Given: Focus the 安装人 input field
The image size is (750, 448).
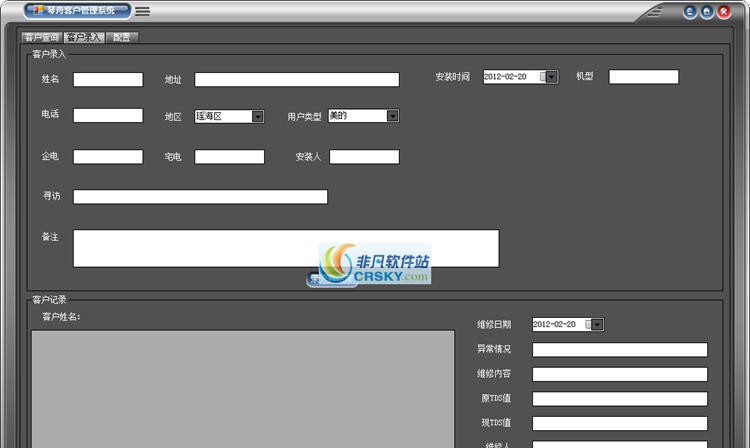Looking at the screenshot, I should pos(364,157).
